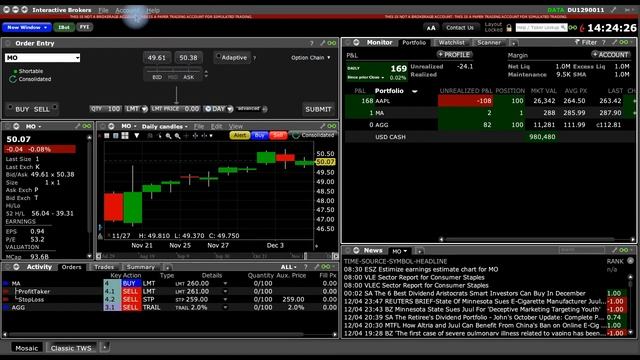Screen dimensions: 640x360
Task: Click the Activity panel help question mark
Action: tap(306, 267)
